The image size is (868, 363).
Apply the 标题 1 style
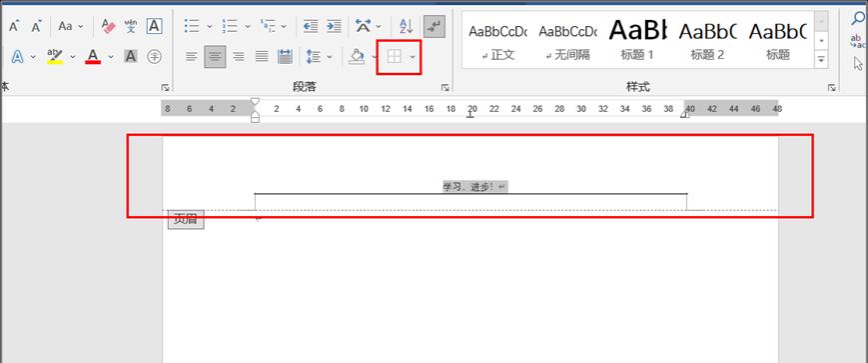pos(637,40)
